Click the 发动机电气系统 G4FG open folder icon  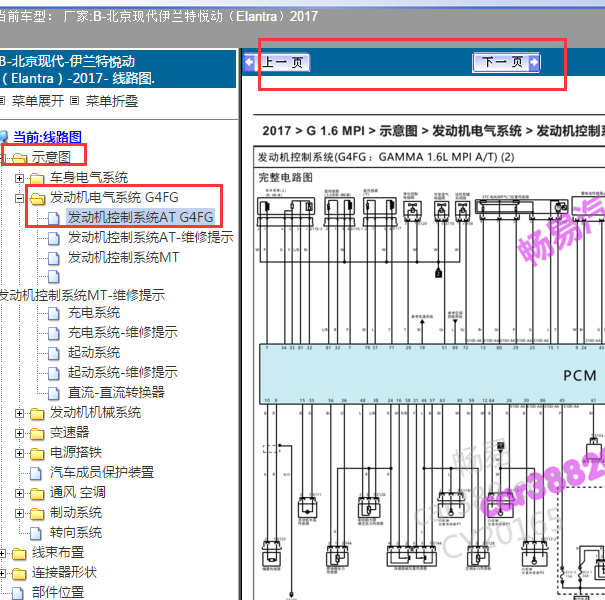pos(37,199)
